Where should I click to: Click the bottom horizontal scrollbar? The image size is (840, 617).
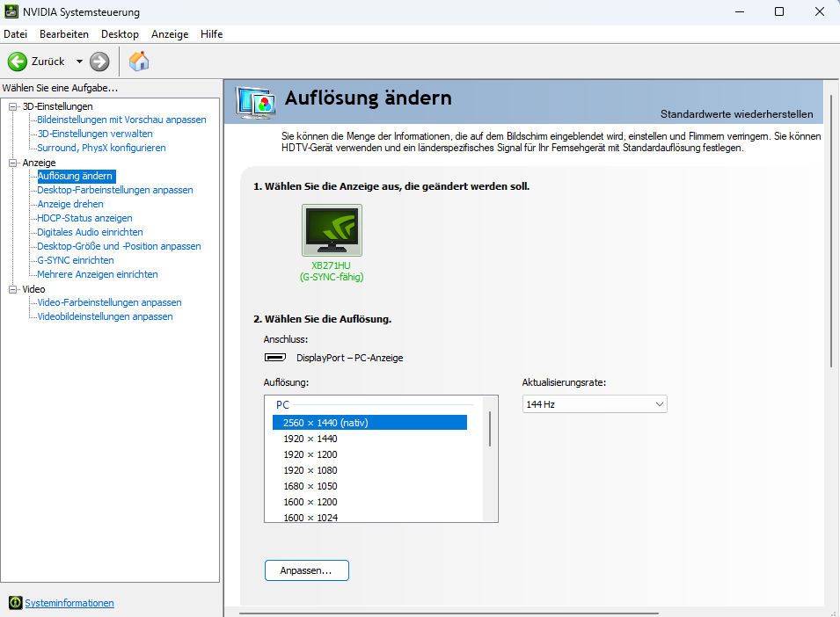(x=449, y=613)
